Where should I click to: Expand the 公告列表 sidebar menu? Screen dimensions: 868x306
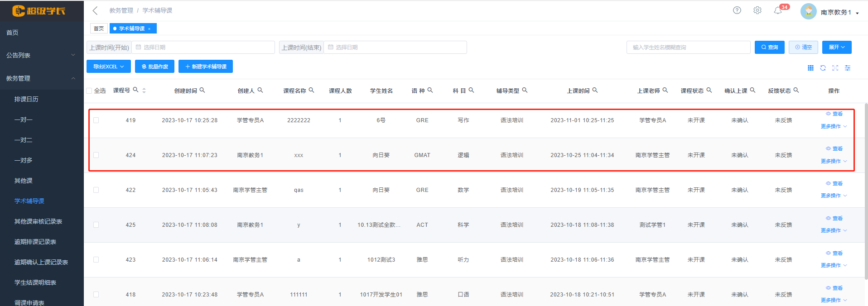pos(42,55)
